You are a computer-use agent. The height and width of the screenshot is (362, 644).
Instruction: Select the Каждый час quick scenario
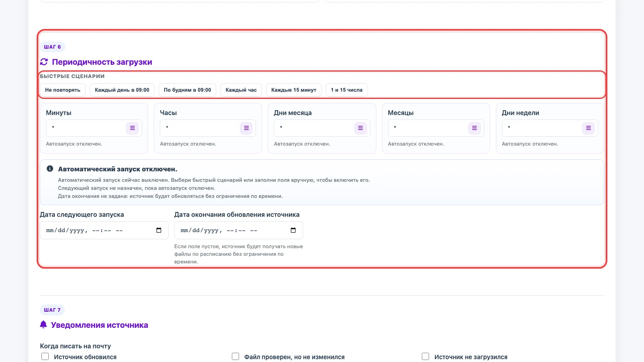pyautogui.click(x=241, y=90)
